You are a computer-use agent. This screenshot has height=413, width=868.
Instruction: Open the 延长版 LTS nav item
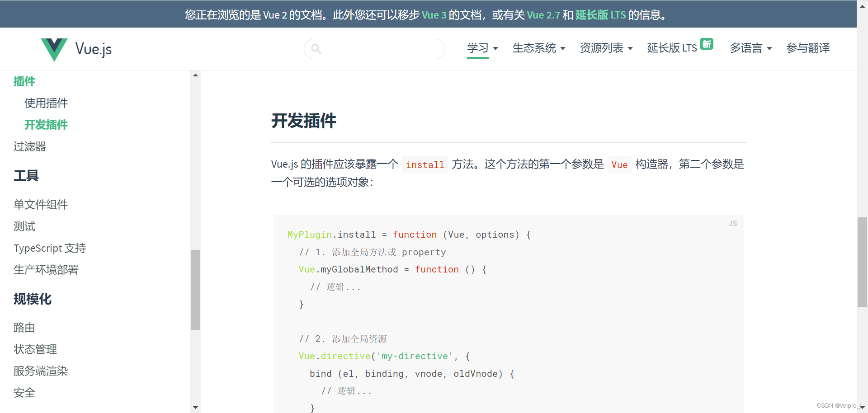coord(672,48)
